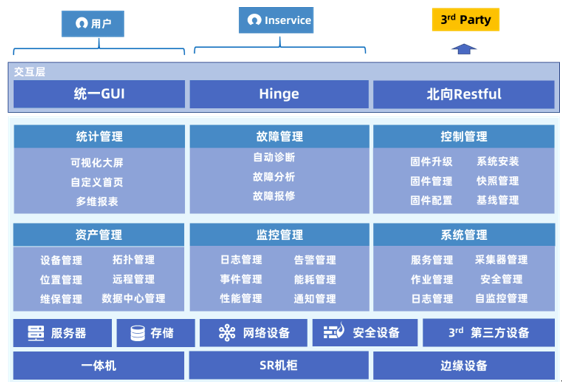Click 作业管理 entry
The height and width of the screenshot is (382, 562).
432,279
